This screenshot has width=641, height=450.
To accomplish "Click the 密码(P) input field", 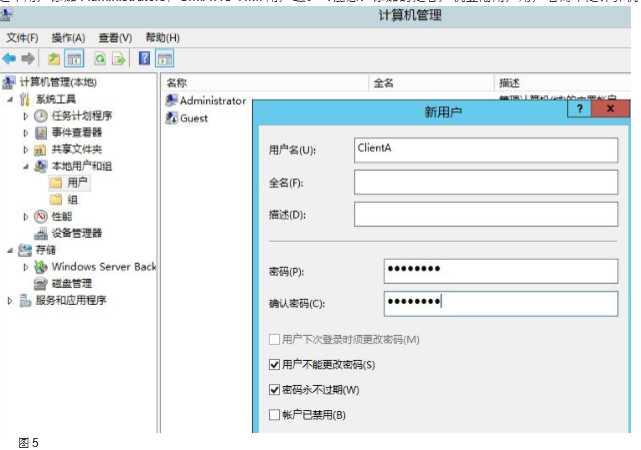I will 501,271.
